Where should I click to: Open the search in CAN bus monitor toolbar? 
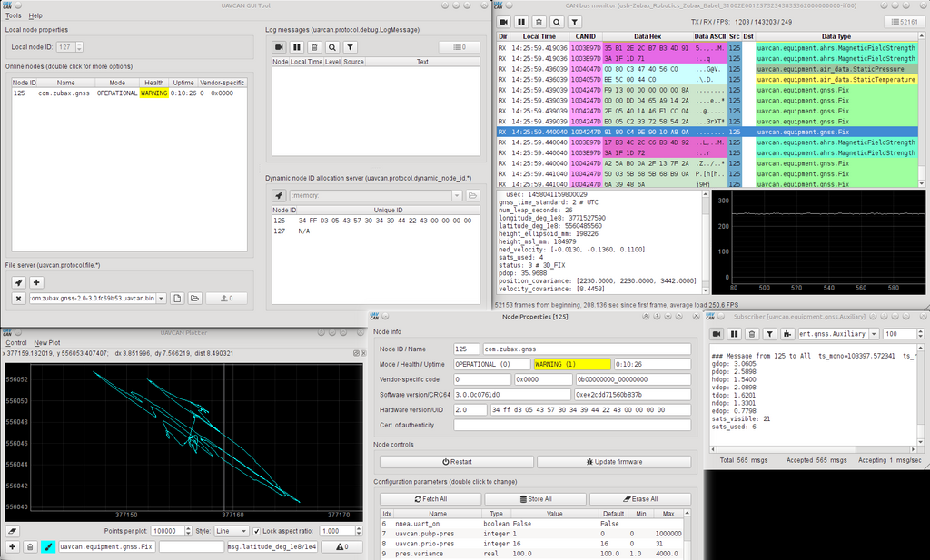[x=557, y=22]
